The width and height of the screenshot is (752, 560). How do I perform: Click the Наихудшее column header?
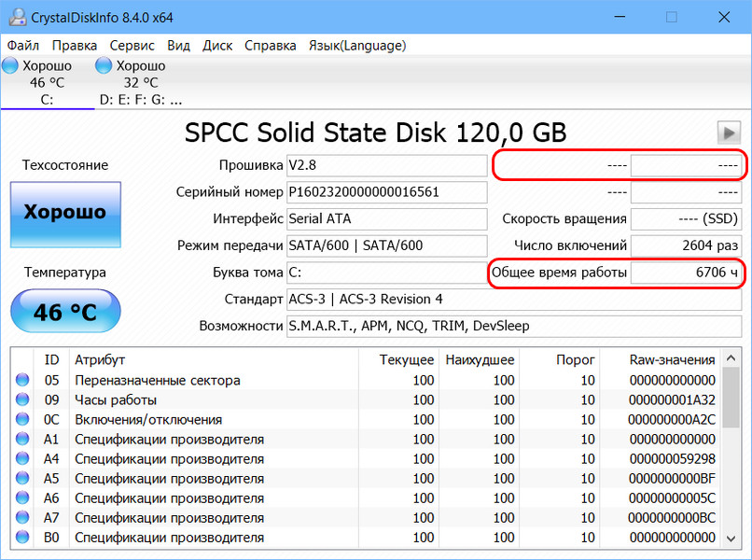480,360
